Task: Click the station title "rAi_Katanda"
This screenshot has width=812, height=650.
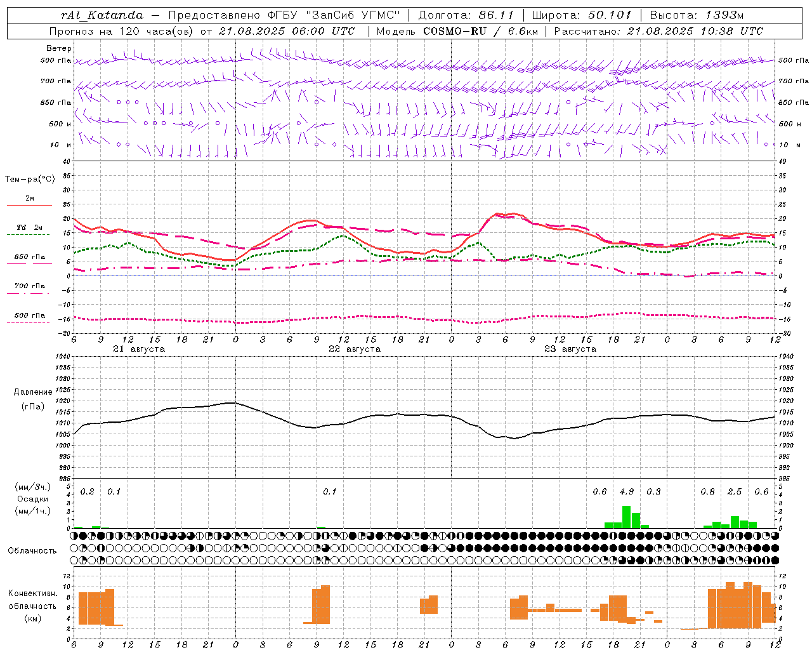Action: click(102, 15)
